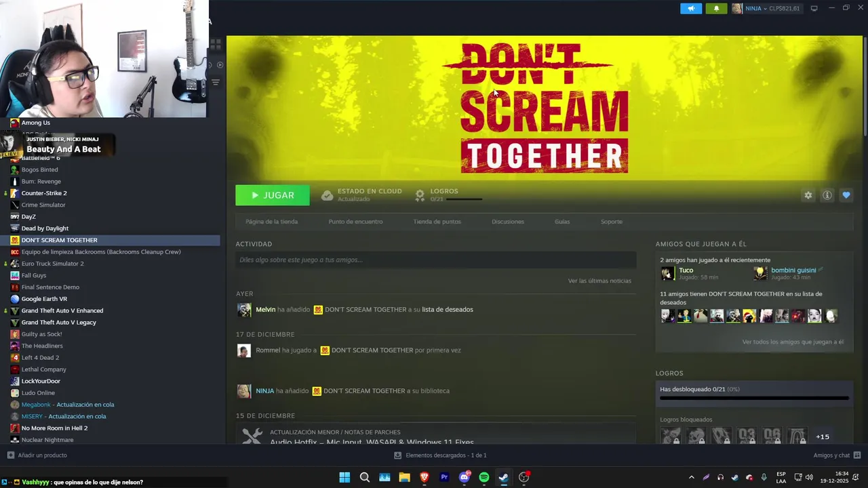Image resolution: width=868 pixels, height=488 pixels.
Task: Open Discord from taskbar
Action: [465, 477]
